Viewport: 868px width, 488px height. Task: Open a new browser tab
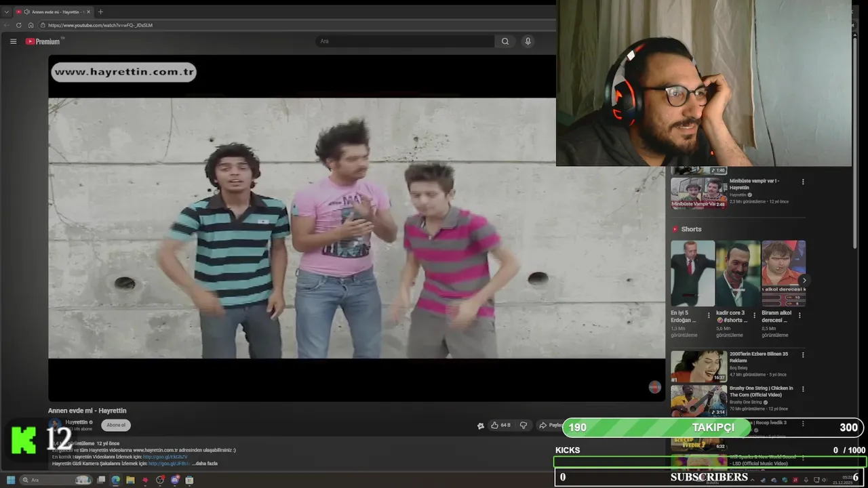100,12
